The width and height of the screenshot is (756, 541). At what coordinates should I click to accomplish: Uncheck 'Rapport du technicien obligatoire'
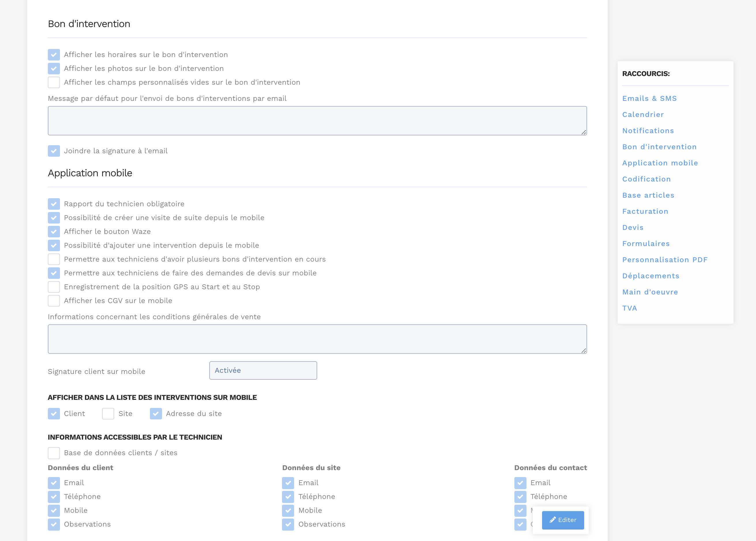54,204
